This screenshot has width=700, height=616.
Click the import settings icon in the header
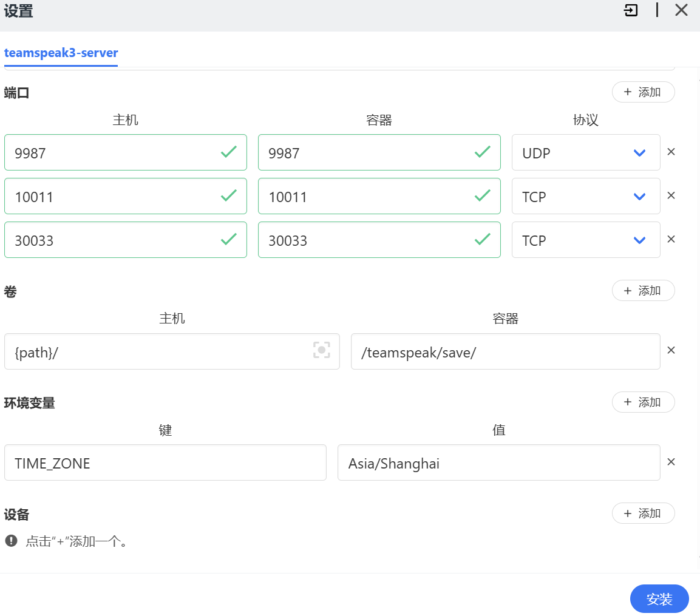point(631,10)
